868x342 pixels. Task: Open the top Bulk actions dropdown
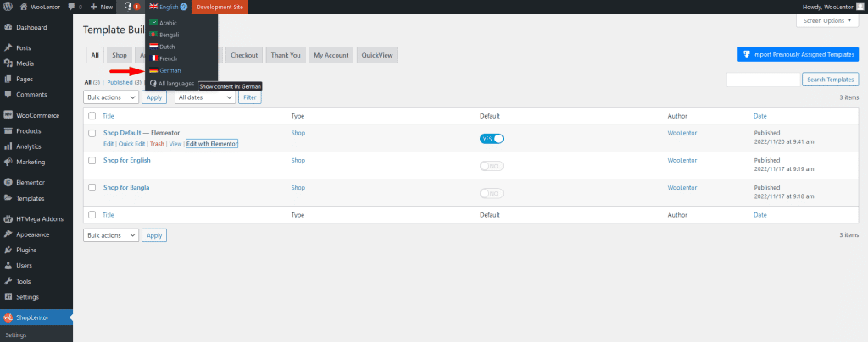point(111,97)
